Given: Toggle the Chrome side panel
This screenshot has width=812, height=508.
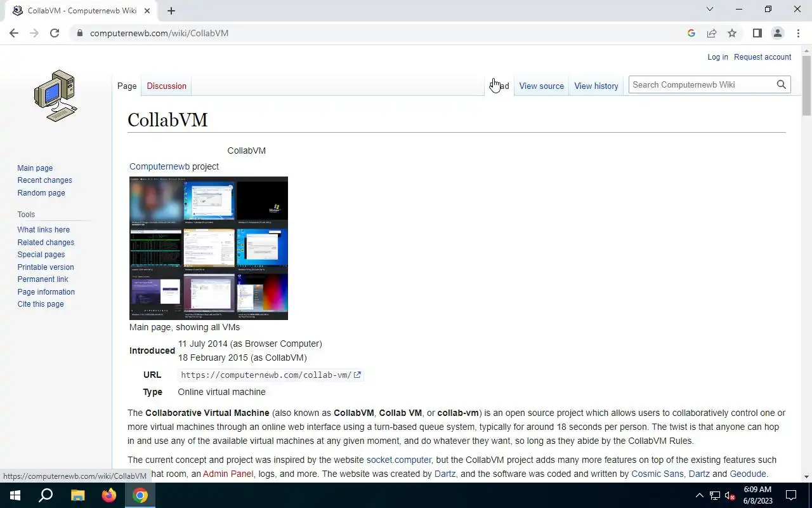Looking at the screenshot, I should click(757, 33).
